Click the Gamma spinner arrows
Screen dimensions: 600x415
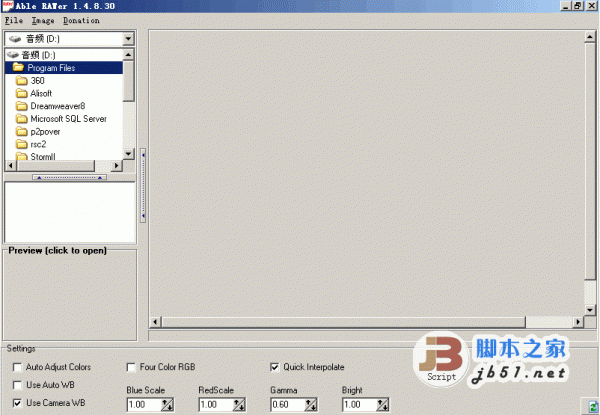311,405
